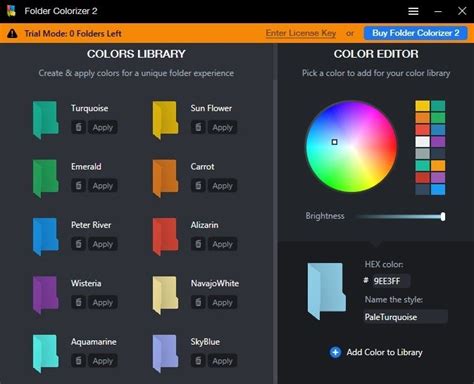Select the Alizarin red folder icon

tap(165, 237)
